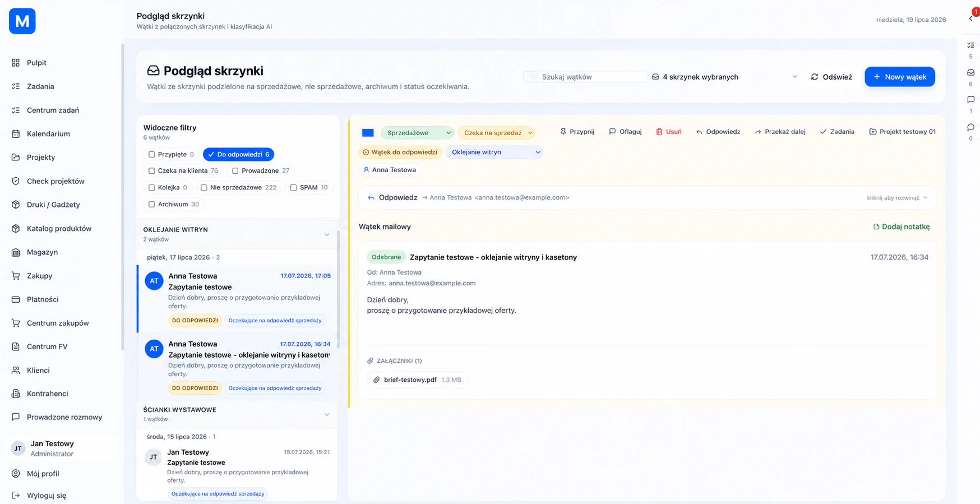Toggle the Prowadzone filter checkbox

point(235,171)
